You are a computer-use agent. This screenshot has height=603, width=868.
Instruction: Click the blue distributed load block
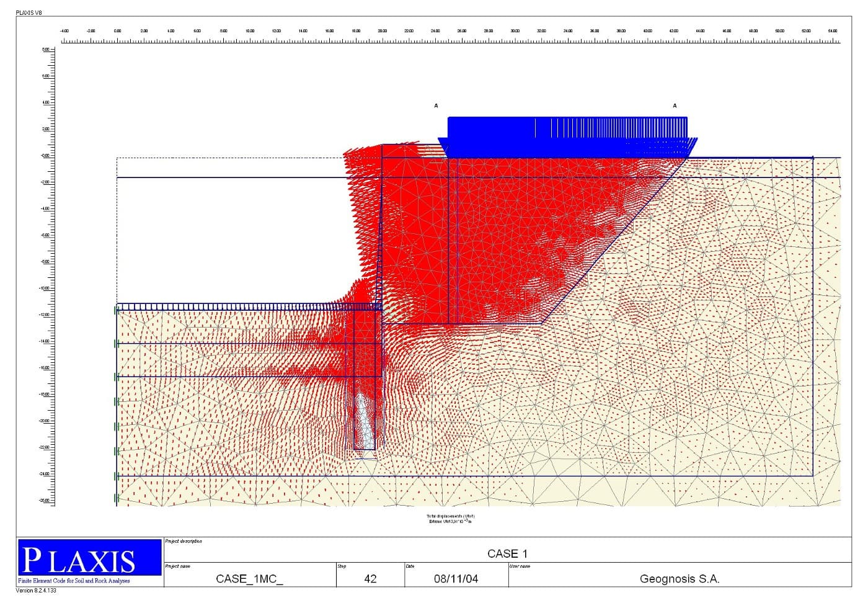click(567, 137)
